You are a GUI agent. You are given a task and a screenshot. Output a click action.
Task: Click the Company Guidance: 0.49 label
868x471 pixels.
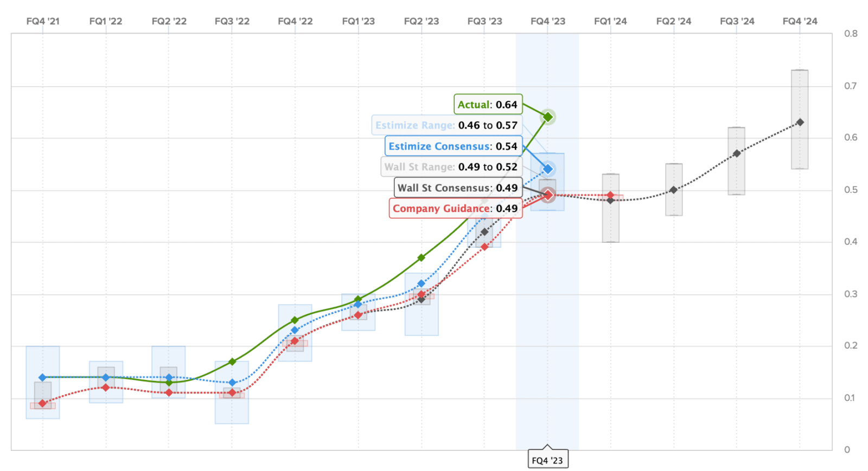456,209
